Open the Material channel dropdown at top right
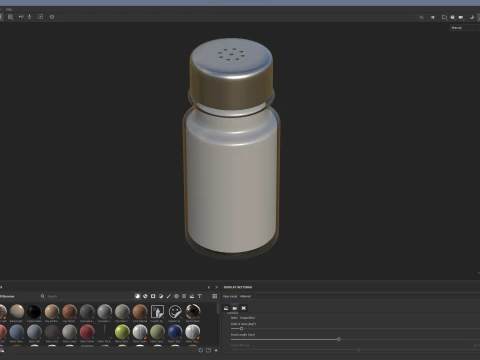 coord(465,28)
